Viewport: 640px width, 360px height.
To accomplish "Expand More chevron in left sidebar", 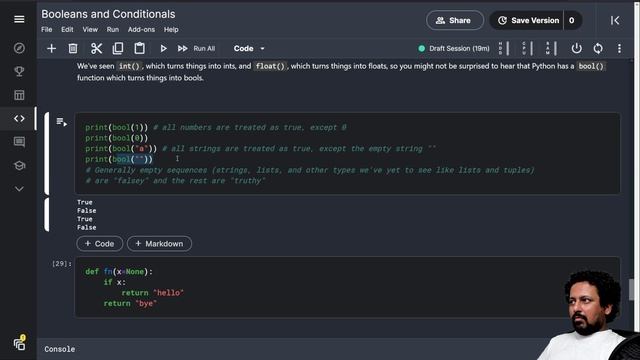I will tap(19, 189).
